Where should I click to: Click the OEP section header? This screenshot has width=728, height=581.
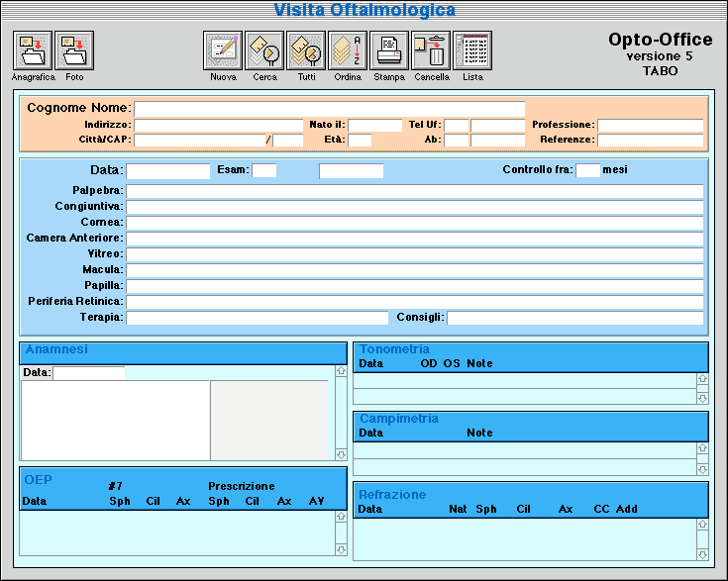point(183,489)
